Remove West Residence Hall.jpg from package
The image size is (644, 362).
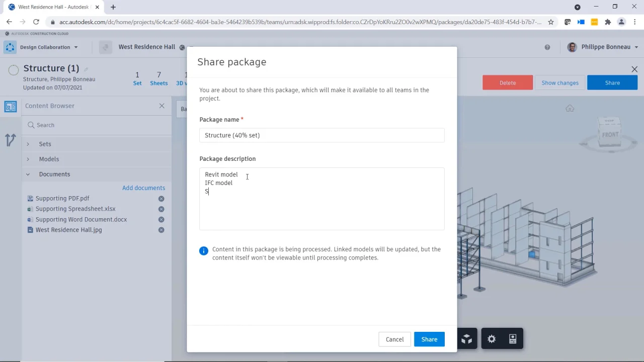(x=162, y=230)
